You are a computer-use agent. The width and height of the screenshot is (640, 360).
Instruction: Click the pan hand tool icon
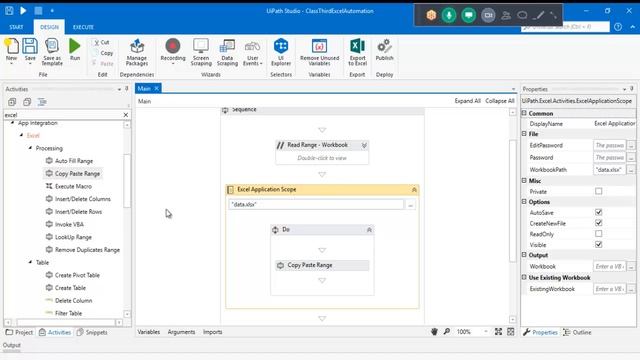(434, 332)
